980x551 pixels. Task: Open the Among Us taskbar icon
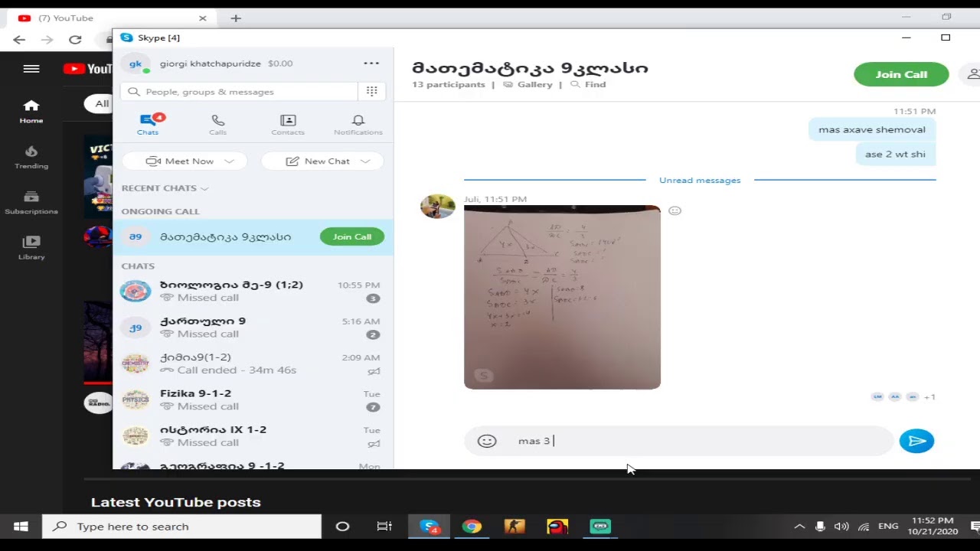(x=557, y=527)
